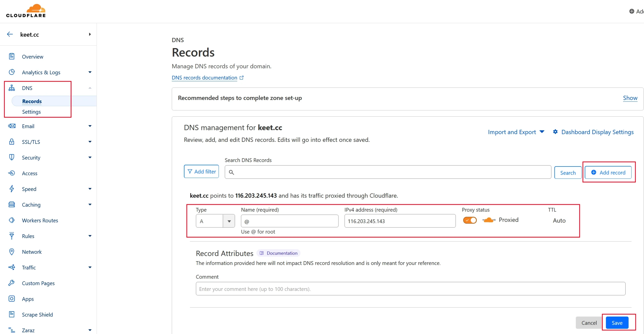644x334 pixels.
Task: Open Dashboard Display Settings link
Action: [597, 132]
